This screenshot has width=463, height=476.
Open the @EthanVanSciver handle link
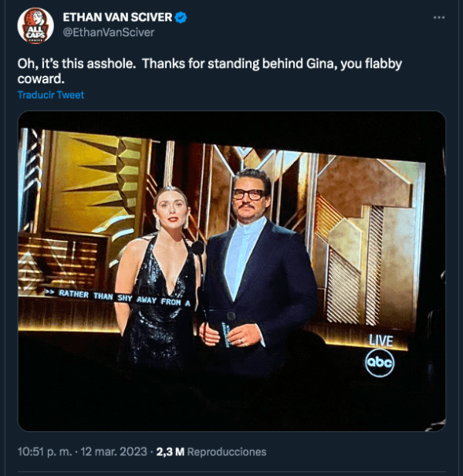[108, 32]
